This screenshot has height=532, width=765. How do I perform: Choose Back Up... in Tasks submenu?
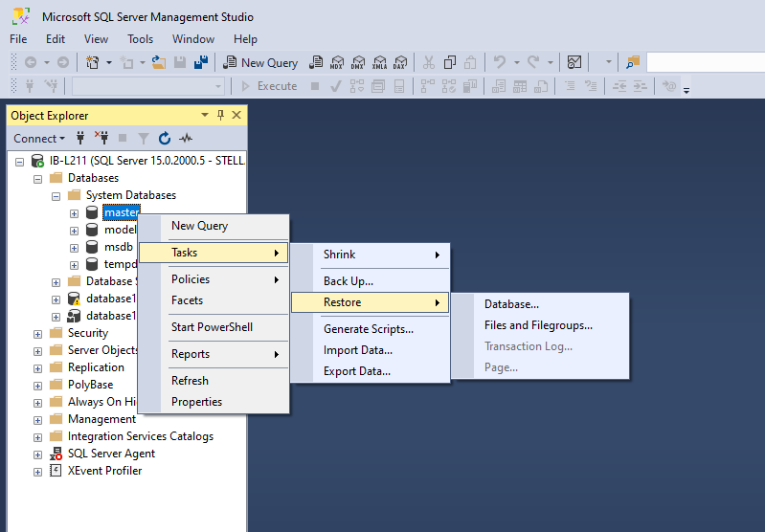(x=370, y=281)
